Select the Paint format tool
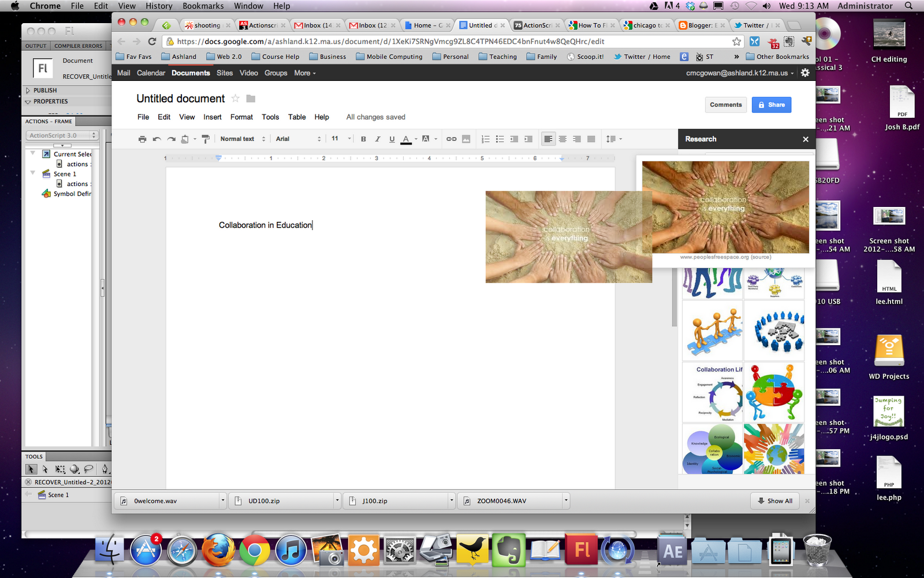This screenshot has width=924, height=578. [x=206, y=139]
